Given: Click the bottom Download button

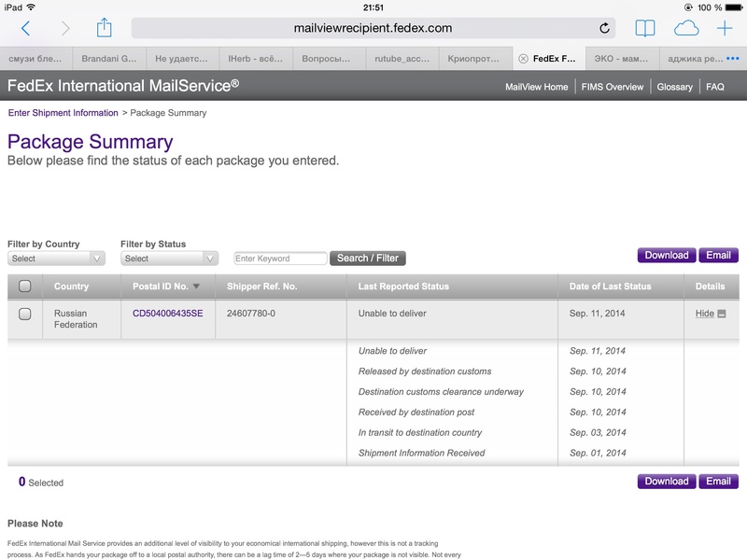Looking at the screenshot, I should coord(667,482).
